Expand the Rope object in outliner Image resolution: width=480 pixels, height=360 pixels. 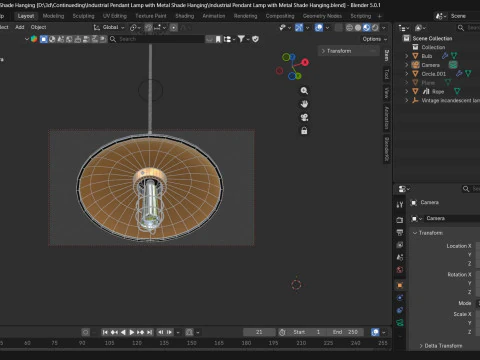[406, 91]
